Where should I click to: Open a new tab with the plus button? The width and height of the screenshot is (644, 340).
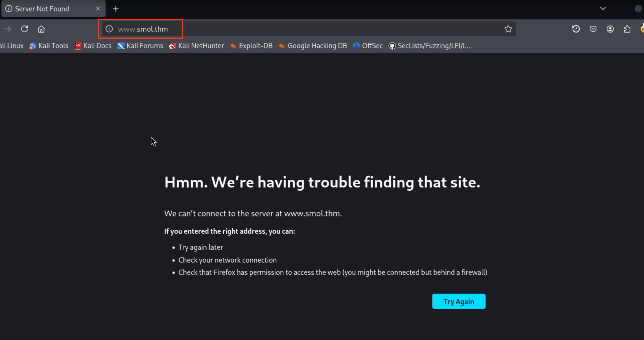pos(116,9)
